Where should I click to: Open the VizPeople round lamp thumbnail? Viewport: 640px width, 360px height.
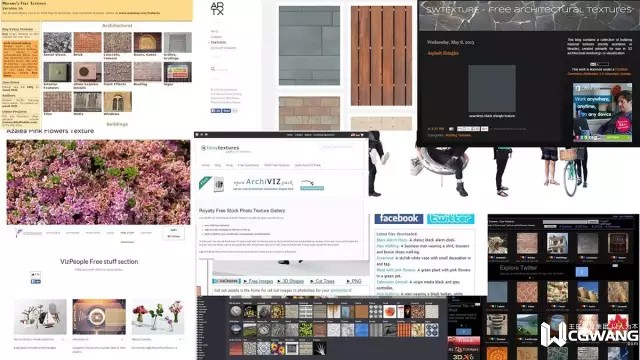click(99, 317)
